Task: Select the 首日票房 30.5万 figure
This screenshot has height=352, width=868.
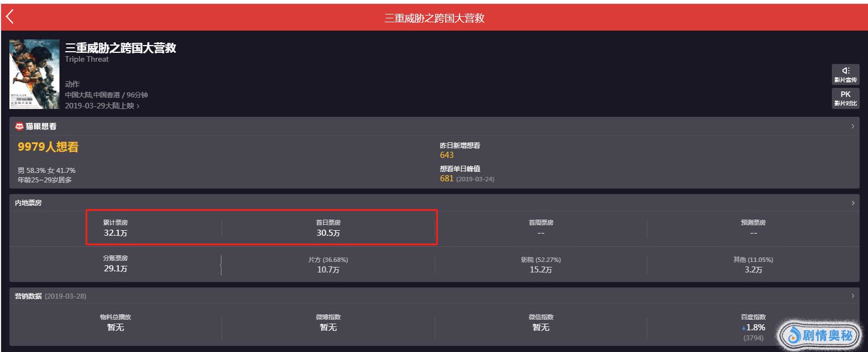Action: [x=328, y=233]
